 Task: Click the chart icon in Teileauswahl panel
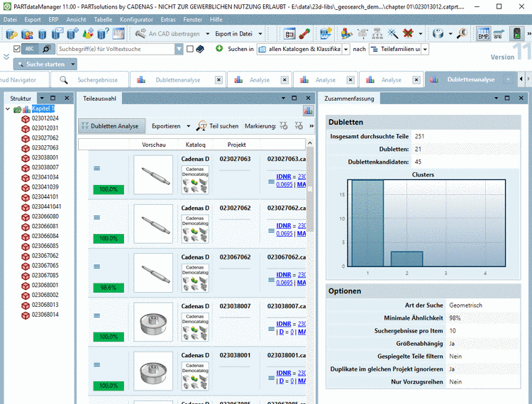(x=308, y=110)
